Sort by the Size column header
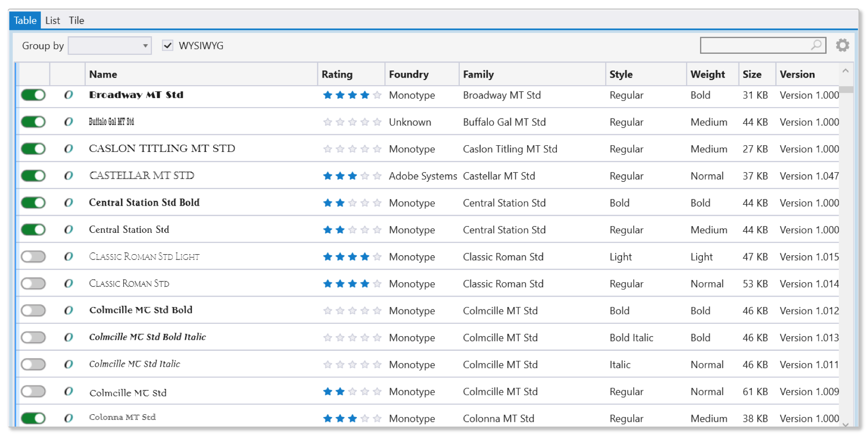 pos(757,74)
